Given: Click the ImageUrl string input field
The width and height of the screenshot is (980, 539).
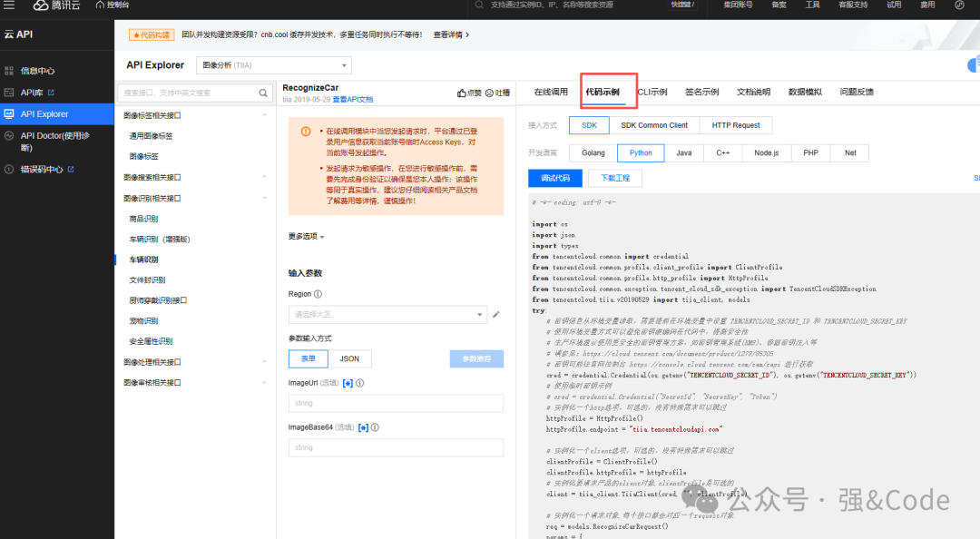Looking at the screenshot, I should [396, 403].
